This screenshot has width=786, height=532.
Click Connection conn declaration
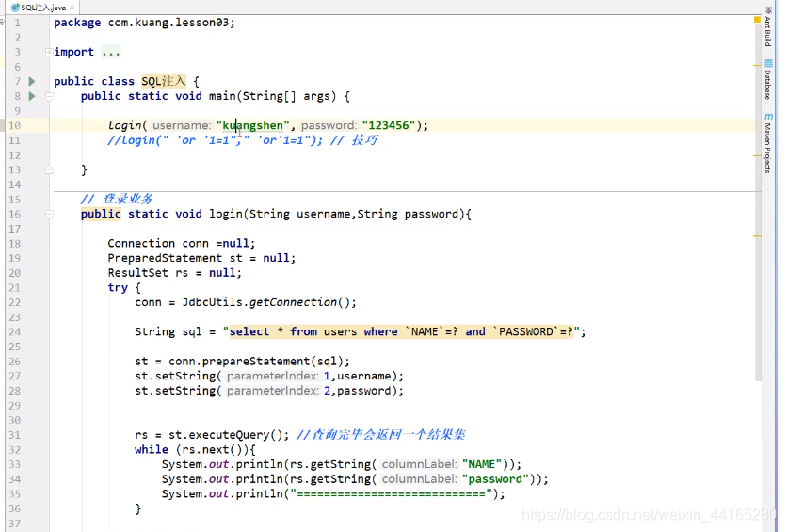[x=182, y=244]
